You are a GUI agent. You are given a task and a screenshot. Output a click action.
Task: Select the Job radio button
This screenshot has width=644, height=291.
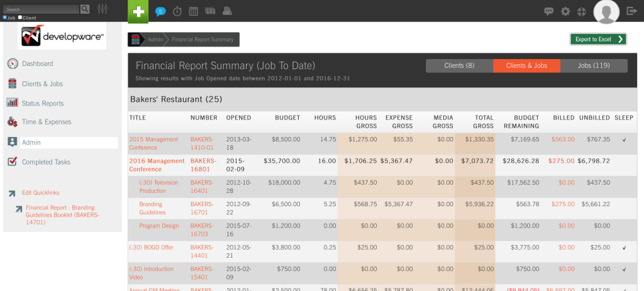5,18
